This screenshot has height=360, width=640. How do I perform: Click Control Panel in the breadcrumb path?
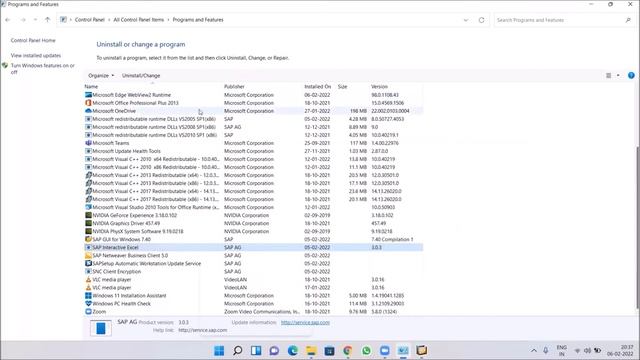pyautogui.click(x=90, y=20)
